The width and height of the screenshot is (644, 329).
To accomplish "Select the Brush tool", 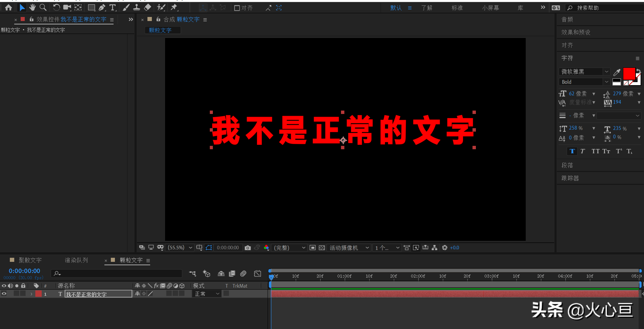I will (x=126, y=7).
